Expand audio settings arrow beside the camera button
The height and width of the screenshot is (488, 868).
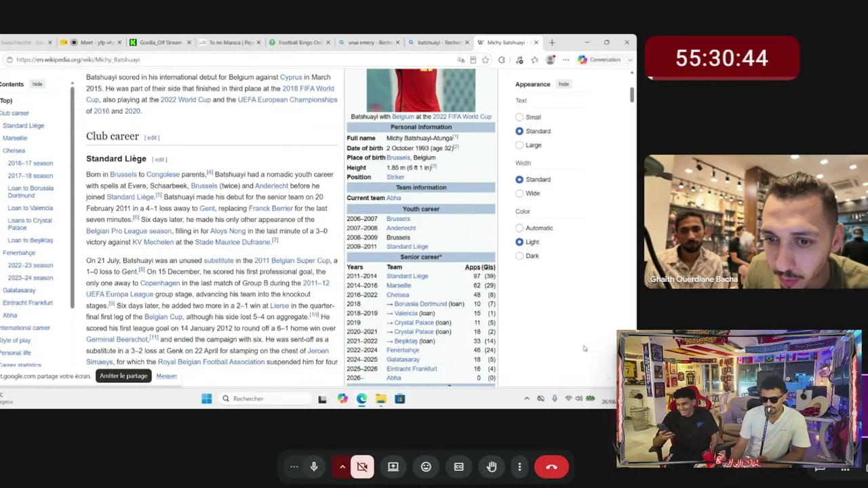click(x=342, y=467)
